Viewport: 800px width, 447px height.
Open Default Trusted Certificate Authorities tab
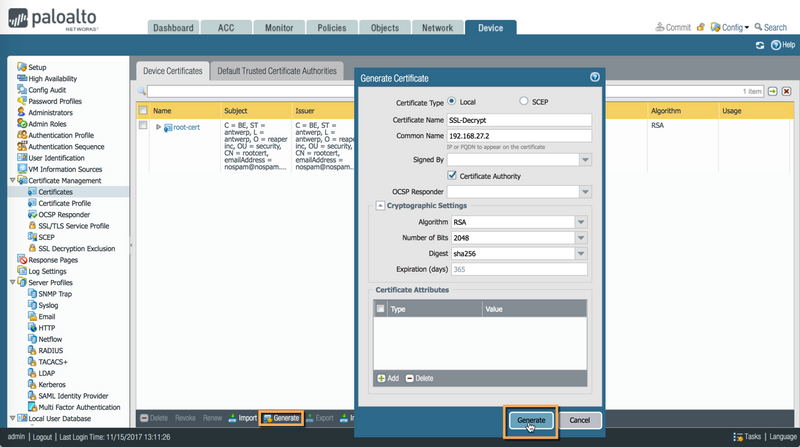pyautogui.click(x=277, y=71)
